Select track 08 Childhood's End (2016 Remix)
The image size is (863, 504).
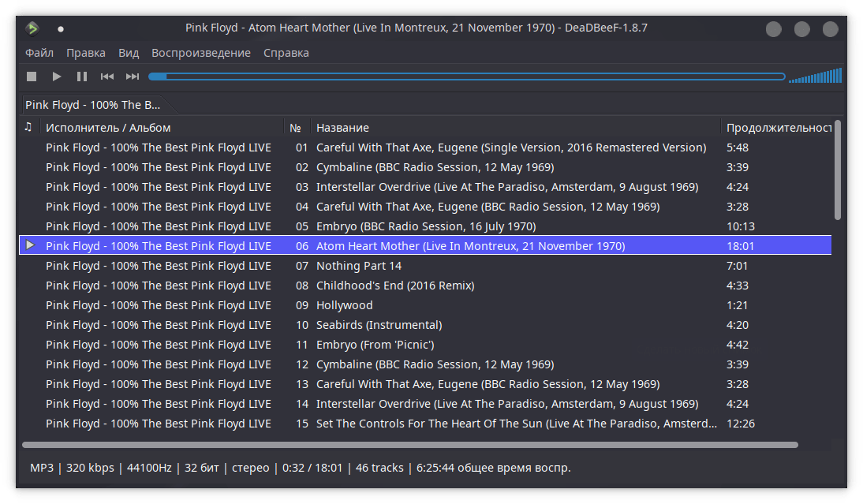pos(425,286)
